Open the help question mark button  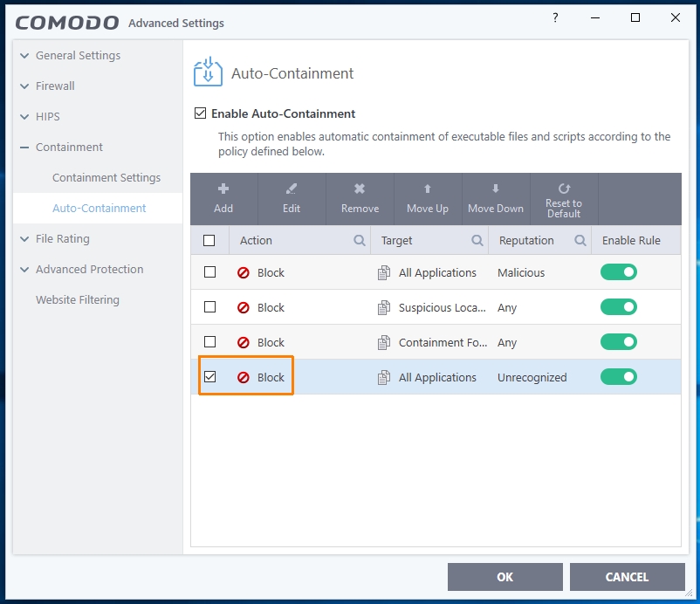pyautogui.click(x=555, y=18)
